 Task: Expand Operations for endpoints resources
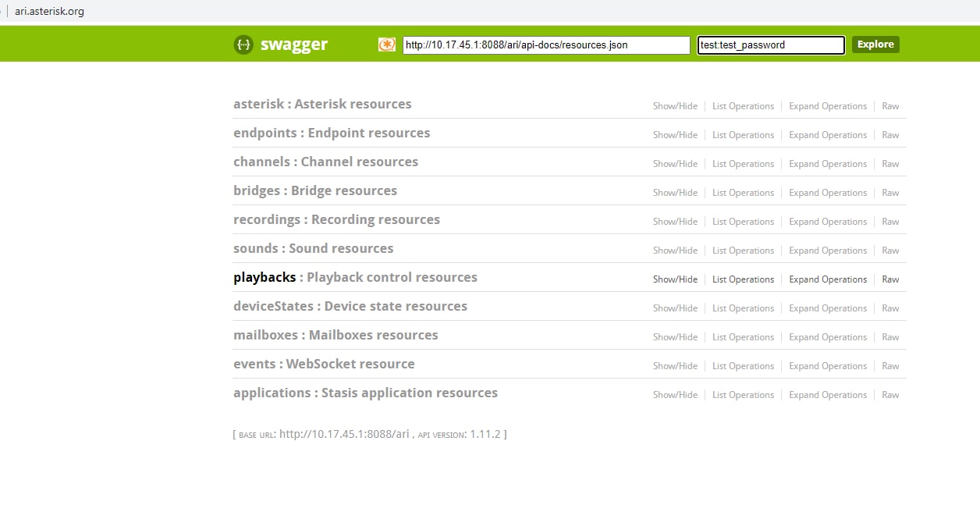click(828, 135)
